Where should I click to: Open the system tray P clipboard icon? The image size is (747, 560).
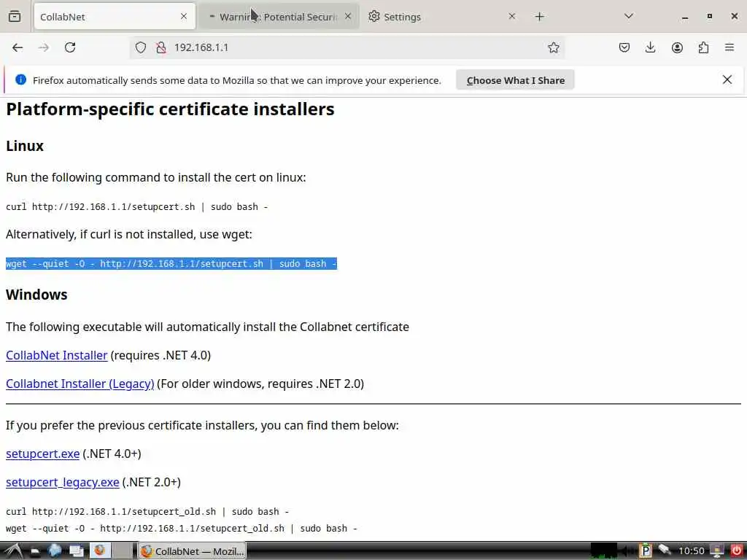tap(645, 551)
